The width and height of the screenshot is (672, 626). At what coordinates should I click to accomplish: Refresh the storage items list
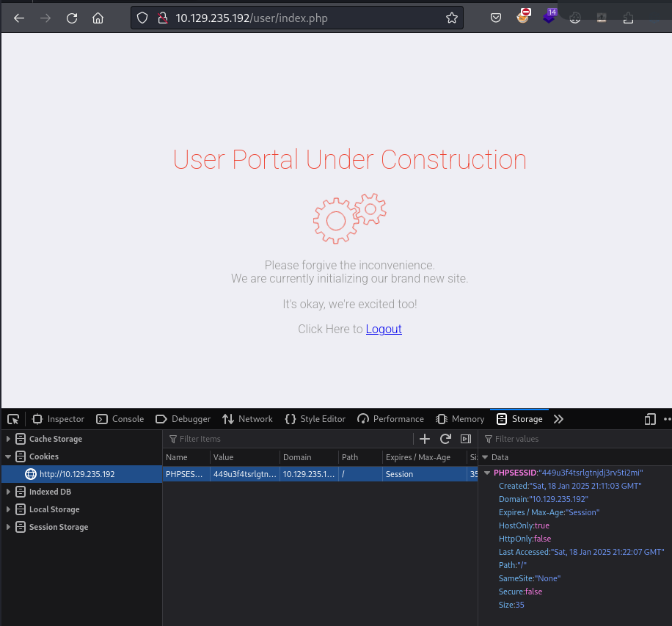click(x=445, y=439)
